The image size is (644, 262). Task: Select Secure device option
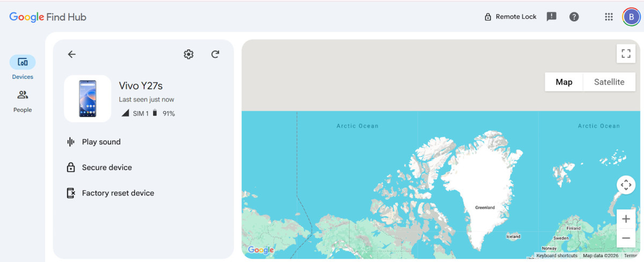point(106,168)
